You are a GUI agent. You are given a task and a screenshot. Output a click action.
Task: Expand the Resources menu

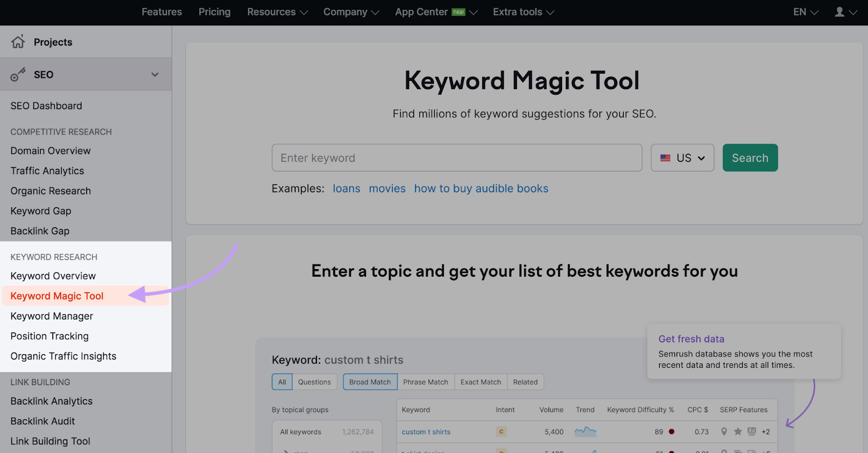click(x=277, y=12)
